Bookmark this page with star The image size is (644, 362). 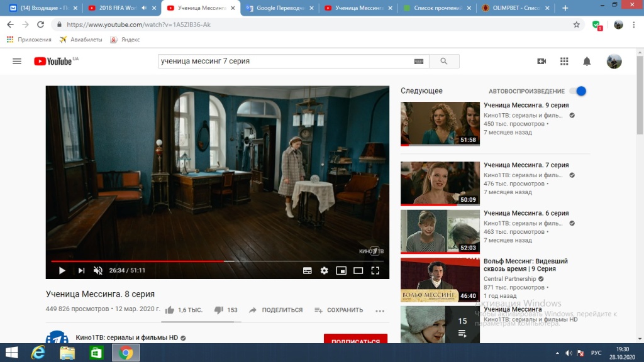[577, 25]
